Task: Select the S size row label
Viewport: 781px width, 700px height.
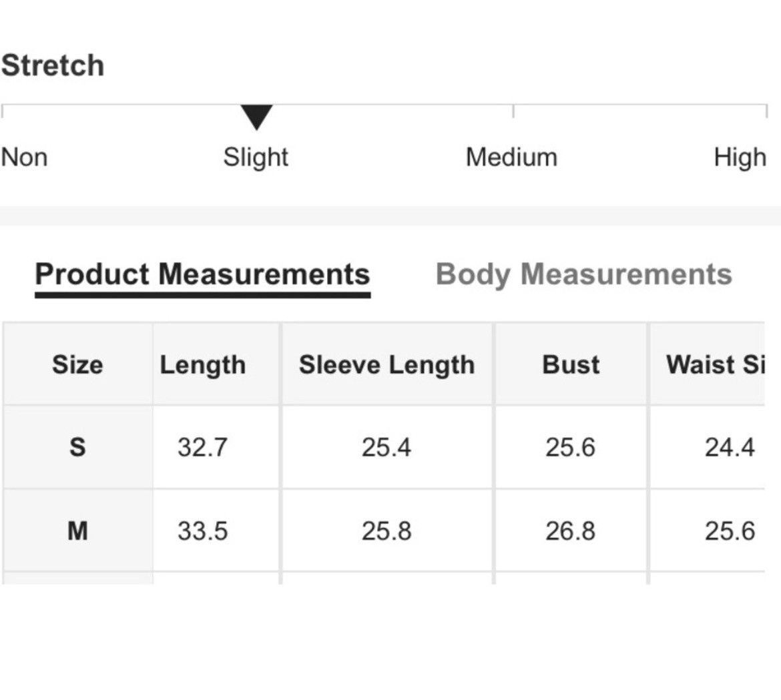Action: pyautogui.click(x=77, y=447)
